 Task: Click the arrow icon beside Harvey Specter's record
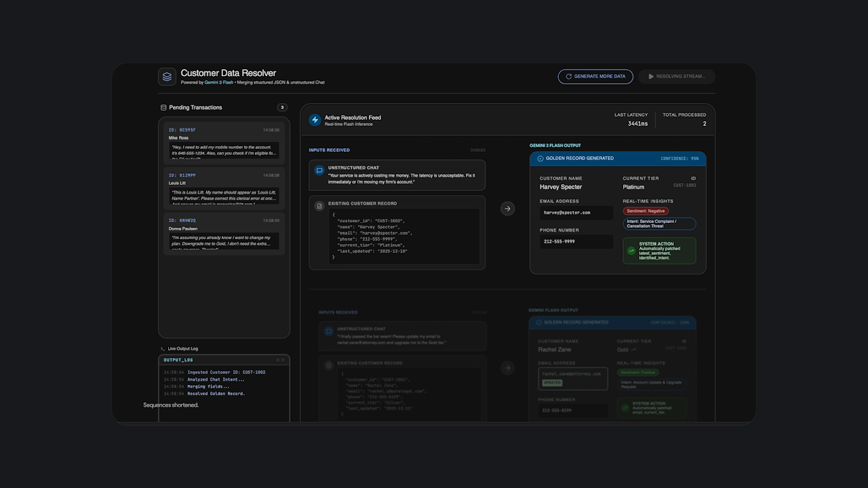(508, 208)
